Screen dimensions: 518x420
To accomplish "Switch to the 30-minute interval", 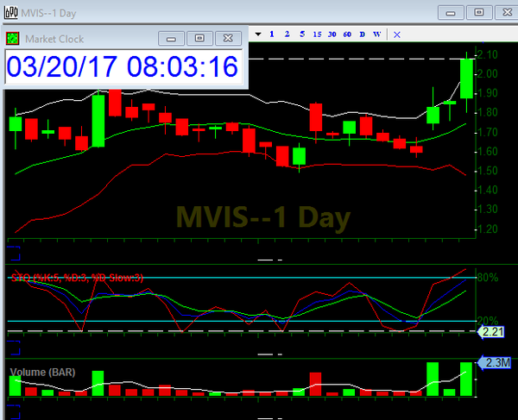I will pyautogui.click(x=332, y=34).
